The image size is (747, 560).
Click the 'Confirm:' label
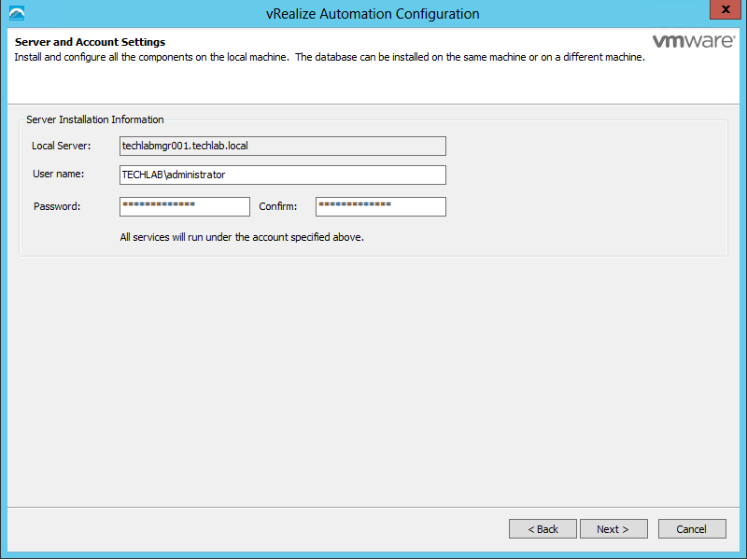tap(277, 206)
